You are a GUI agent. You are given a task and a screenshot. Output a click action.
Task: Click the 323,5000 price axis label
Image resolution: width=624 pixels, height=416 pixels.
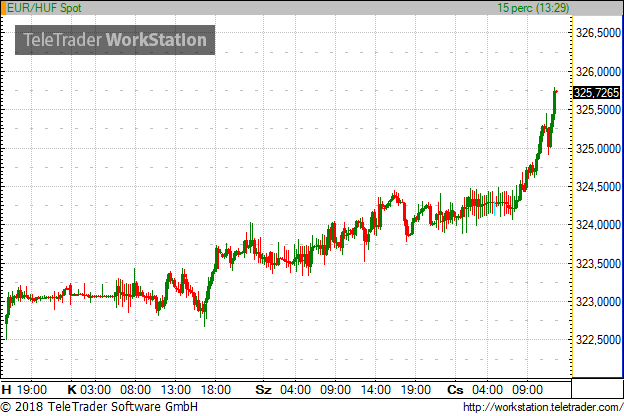tap(598, 264)
